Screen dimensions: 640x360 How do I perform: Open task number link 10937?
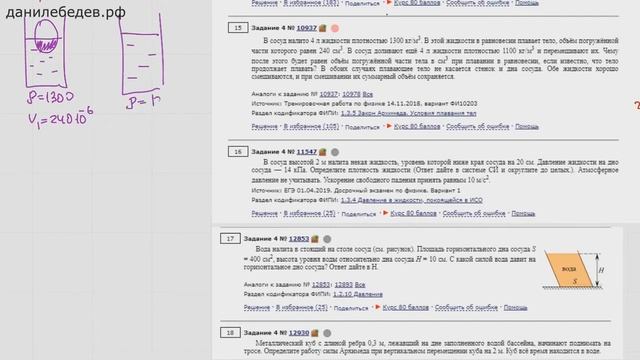click(307, 28)
